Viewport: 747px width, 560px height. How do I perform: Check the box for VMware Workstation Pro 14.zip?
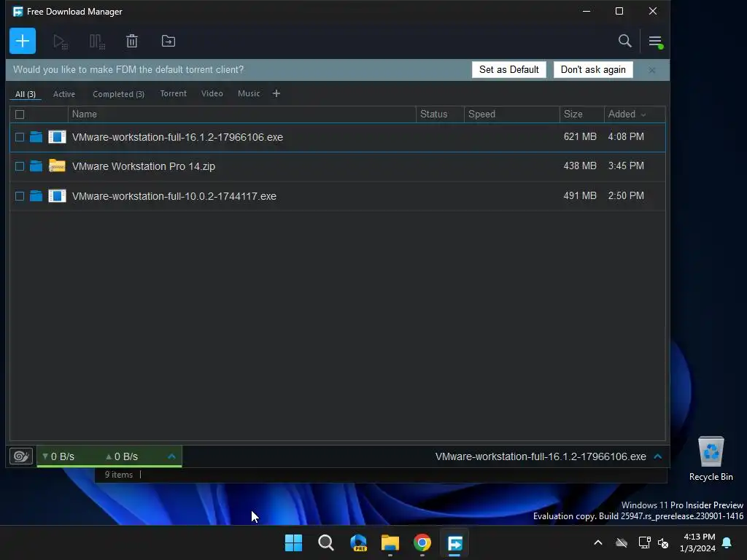click(20, 166)
